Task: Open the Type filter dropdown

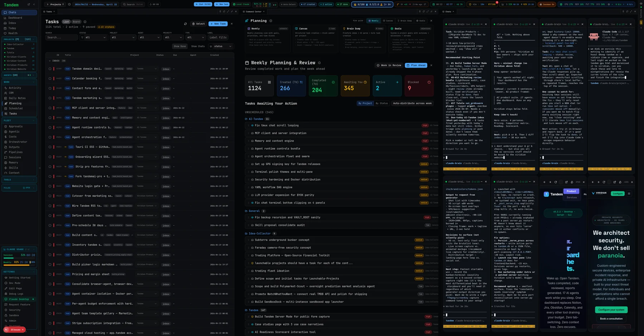Action: [195, 37]
